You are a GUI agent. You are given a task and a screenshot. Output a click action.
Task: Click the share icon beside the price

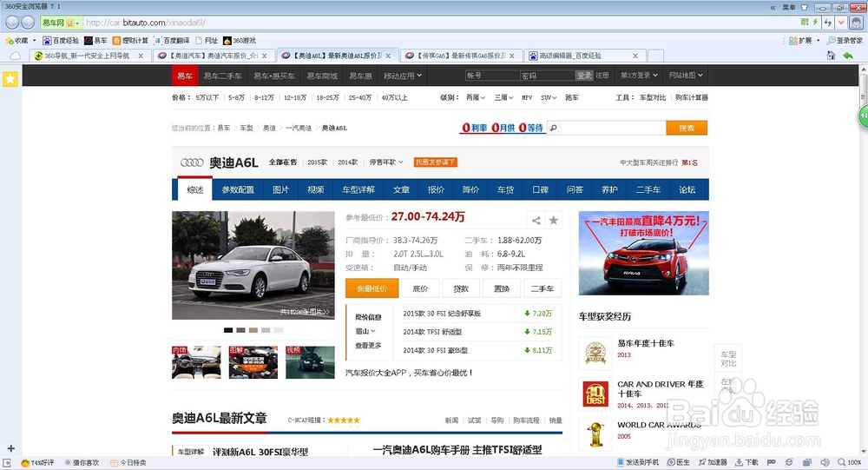pos(536,221)
